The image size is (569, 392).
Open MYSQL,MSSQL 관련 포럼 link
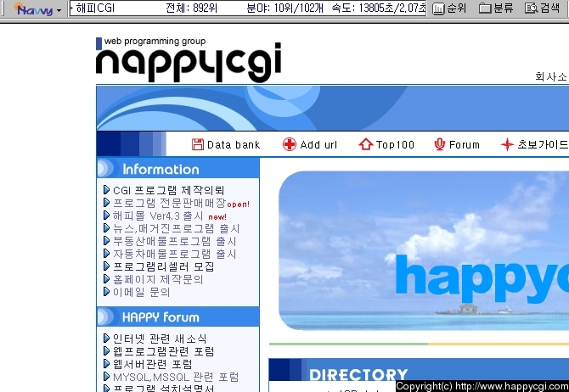click(176, 377)
